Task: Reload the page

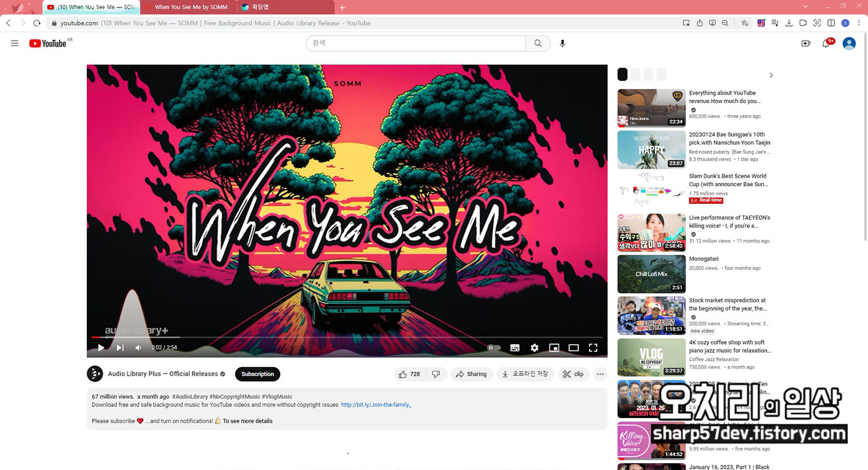Action: [x=37, y=23]
